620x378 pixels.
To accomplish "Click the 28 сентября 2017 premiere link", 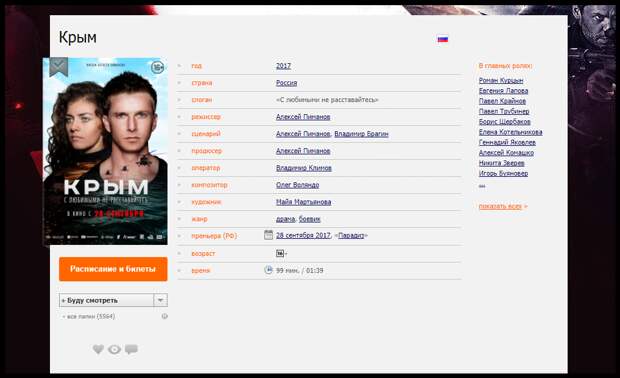I will tap(303, 235).
